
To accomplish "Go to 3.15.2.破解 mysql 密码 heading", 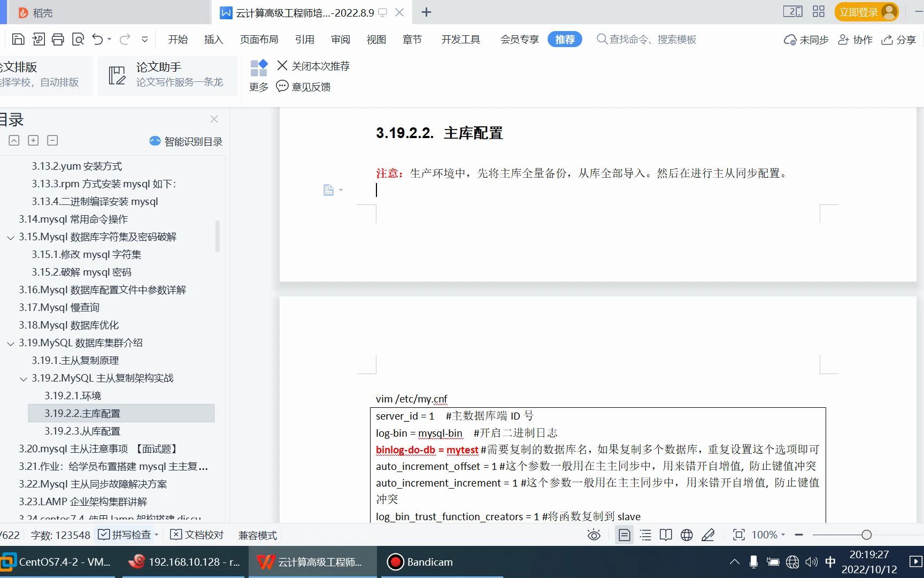I will 81,272.
